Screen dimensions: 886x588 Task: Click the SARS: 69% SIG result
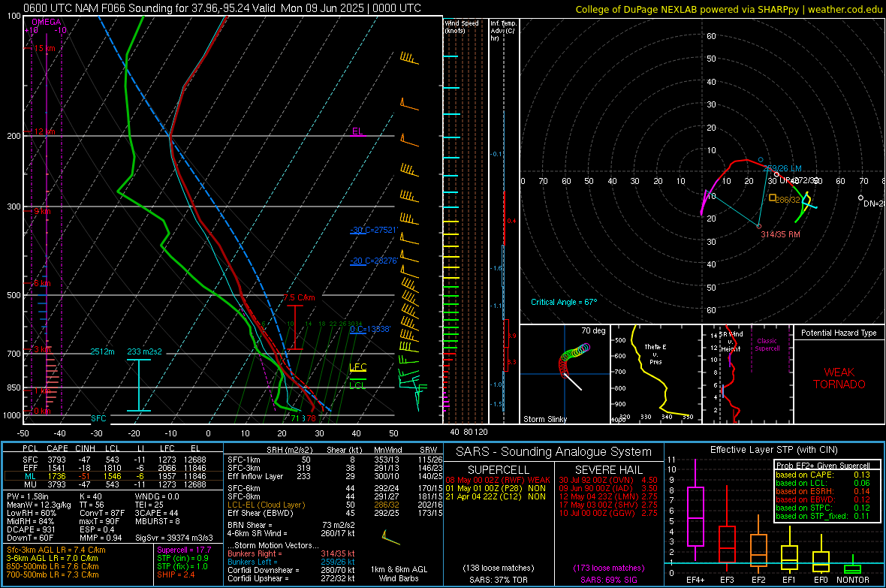pyautogui.click(x=608, y=580)
